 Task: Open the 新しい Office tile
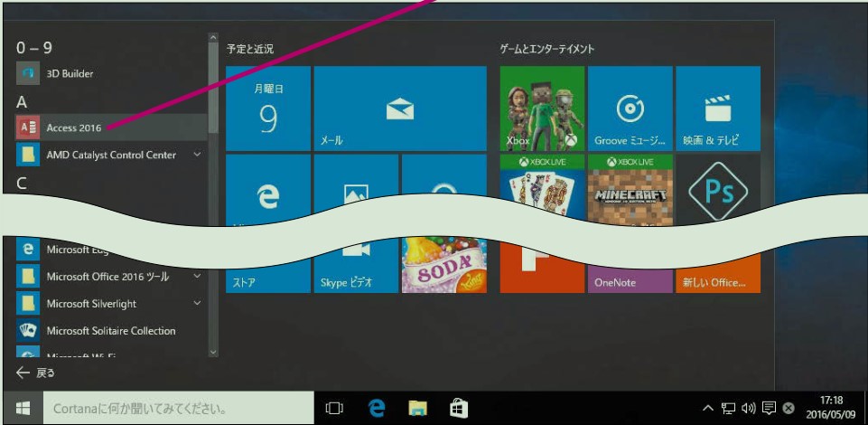[x=718, y=276]
